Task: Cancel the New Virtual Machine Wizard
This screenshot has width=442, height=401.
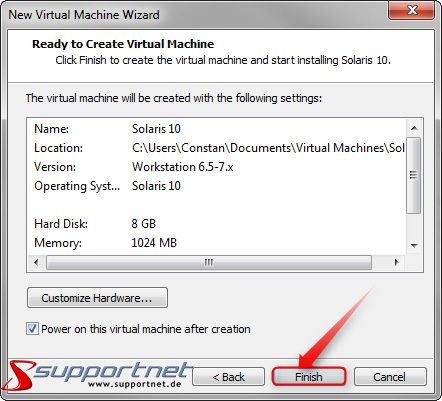Action: [x=390, y=377]
